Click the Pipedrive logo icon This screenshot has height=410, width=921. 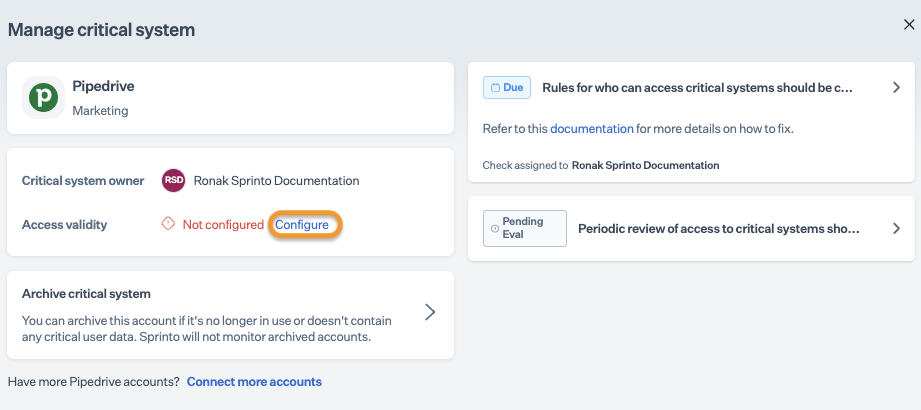pos(43,98)
